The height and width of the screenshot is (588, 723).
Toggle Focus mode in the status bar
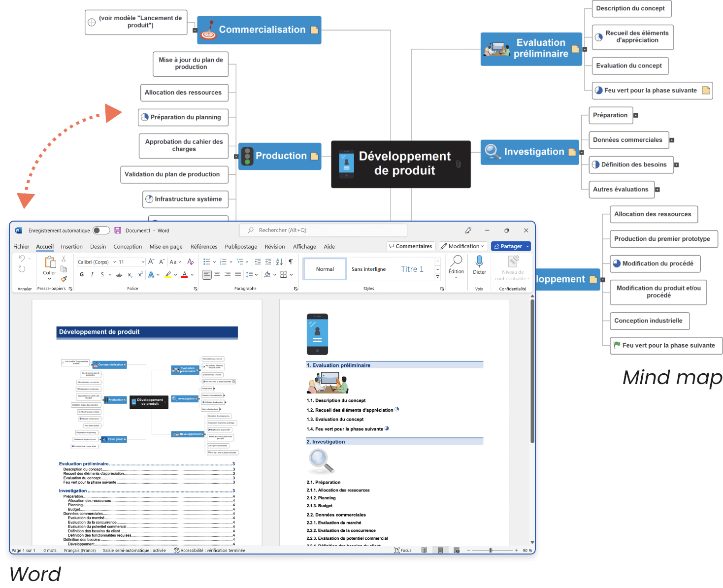point(403,551)
